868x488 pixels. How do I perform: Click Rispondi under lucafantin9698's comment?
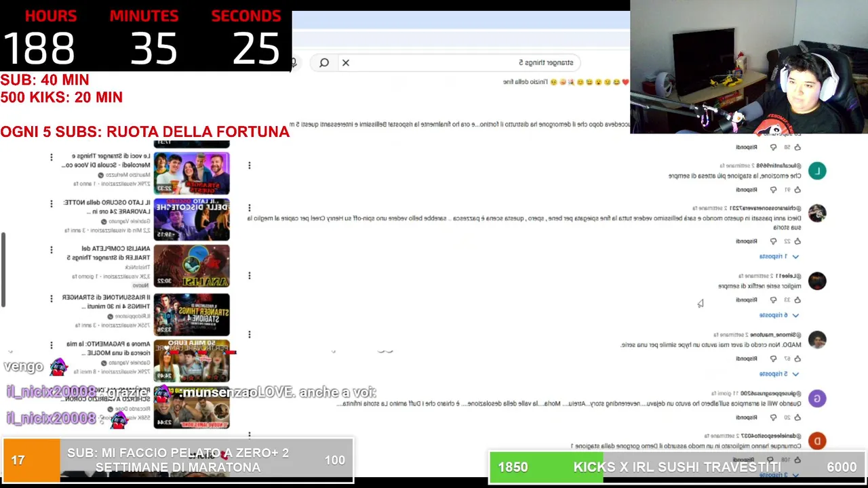(747, 190)
